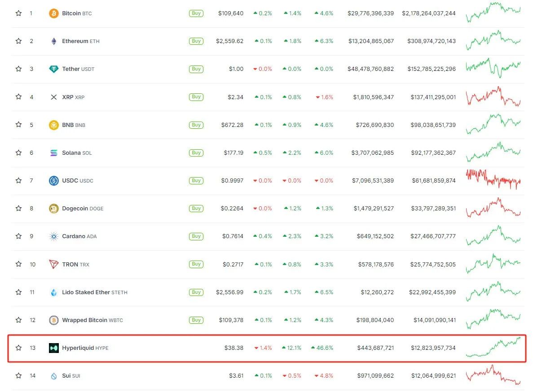Click the orange Bitcoin logo

point(54,13)
